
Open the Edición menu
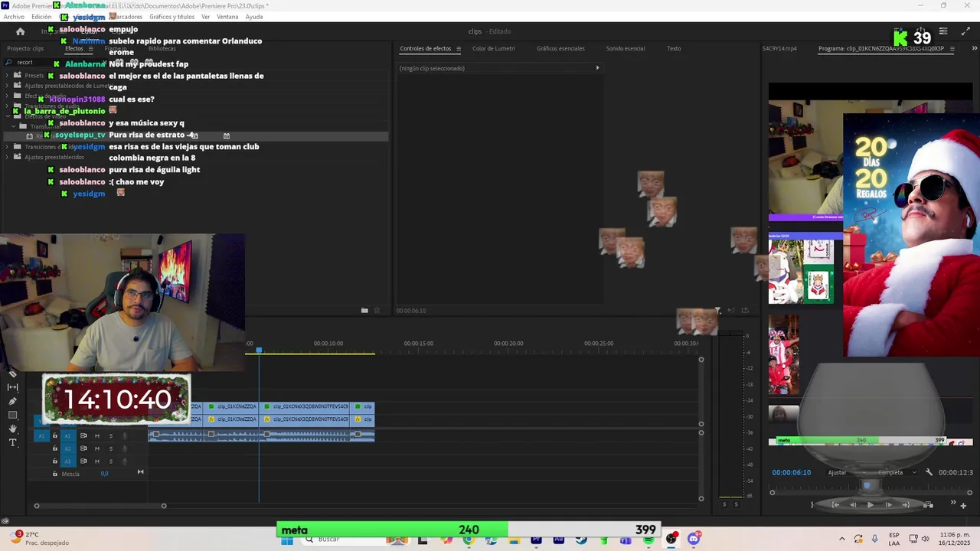coord(41,17)
